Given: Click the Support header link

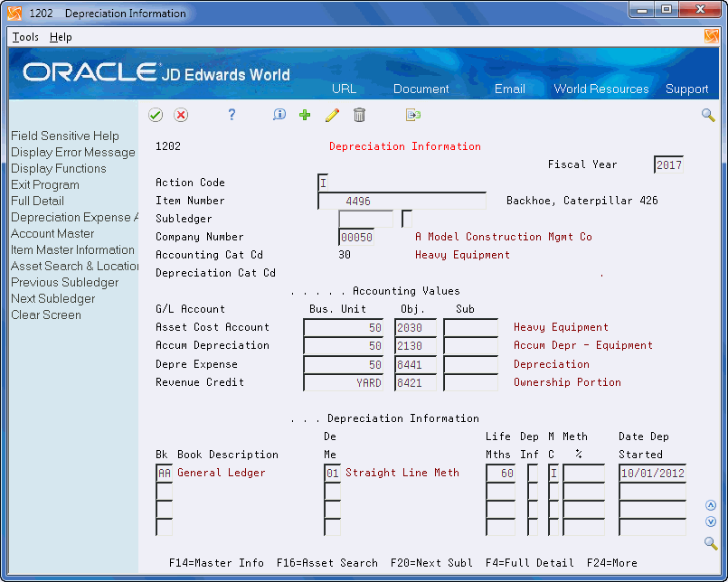Looking at the screenshot, I should click(x=686, y=89).
